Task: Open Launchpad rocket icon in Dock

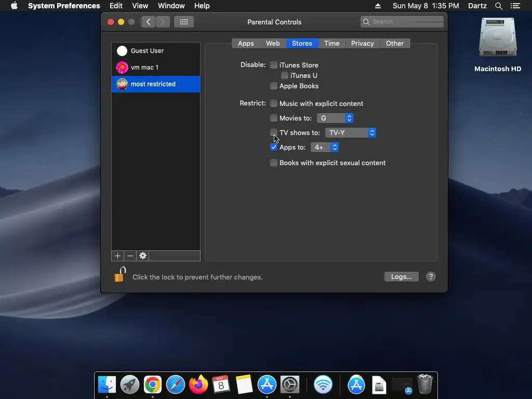Action: click(x=130, y=384)
